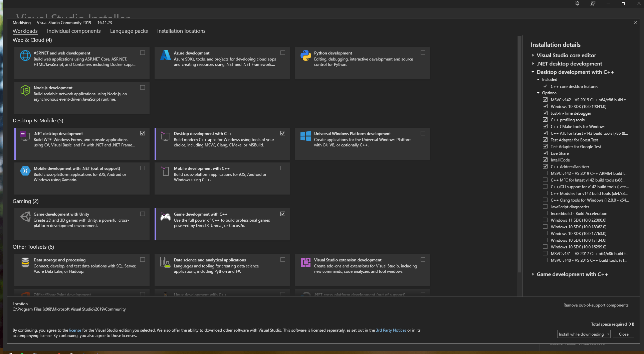Viewport: 644px width, 354px height.
Task: Click the Python development logo icon
Action: 306,55
